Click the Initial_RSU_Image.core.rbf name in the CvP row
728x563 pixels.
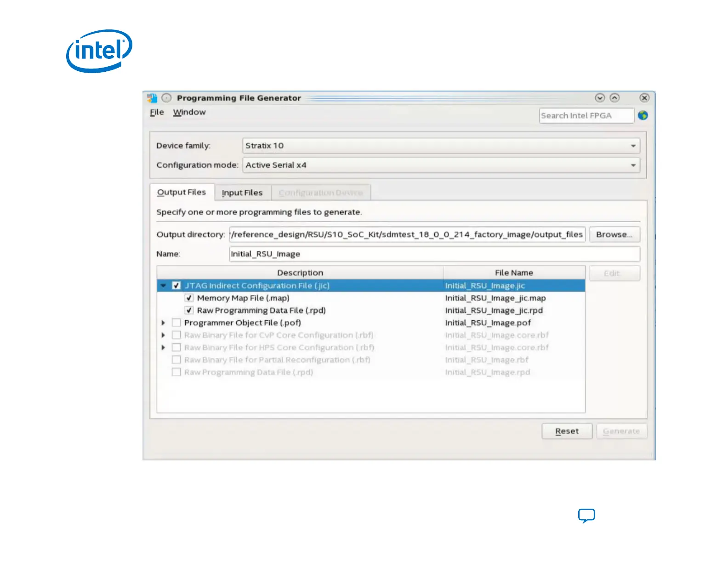click(497, 335)
